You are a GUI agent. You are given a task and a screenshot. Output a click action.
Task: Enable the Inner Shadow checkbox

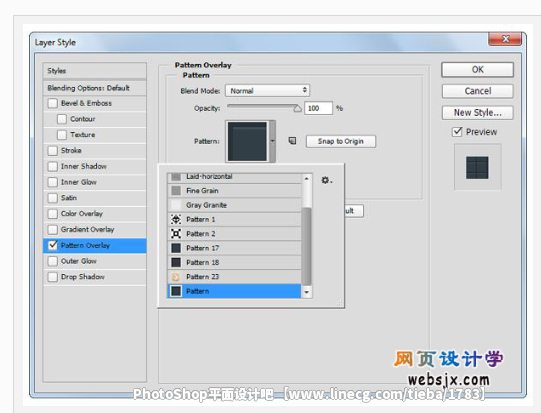tap(53, 166)
